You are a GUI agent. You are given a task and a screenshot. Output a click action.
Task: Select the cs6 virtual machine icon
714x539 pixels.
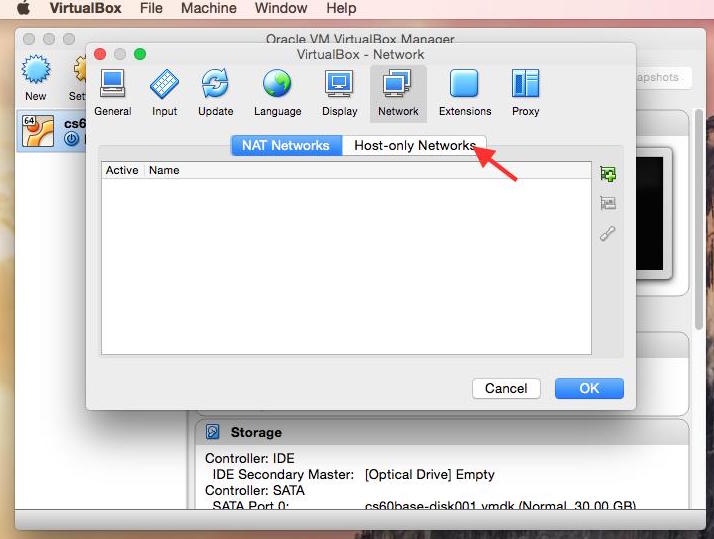38,131
